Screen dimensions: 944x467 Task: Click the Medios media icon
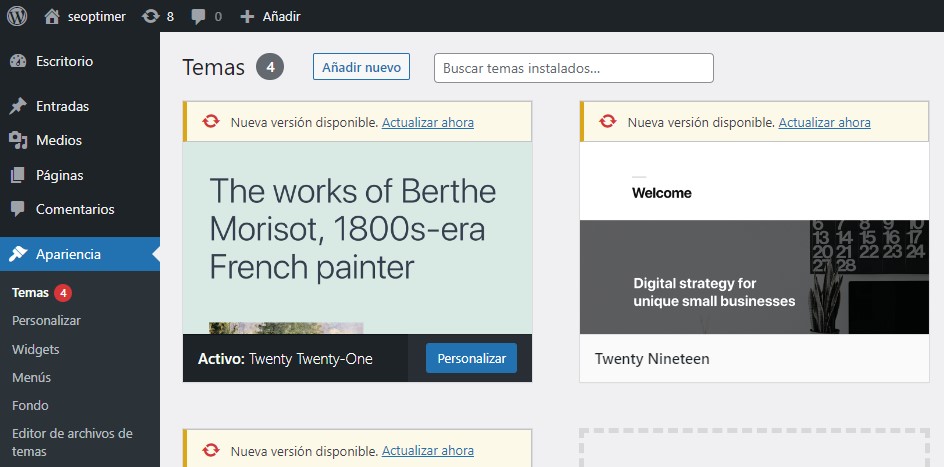click(18, 140)
